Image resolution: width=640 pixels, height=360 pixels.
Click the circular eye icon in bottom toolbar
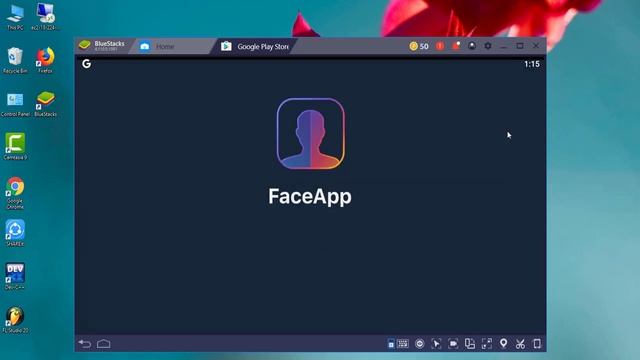click(420, 344)
